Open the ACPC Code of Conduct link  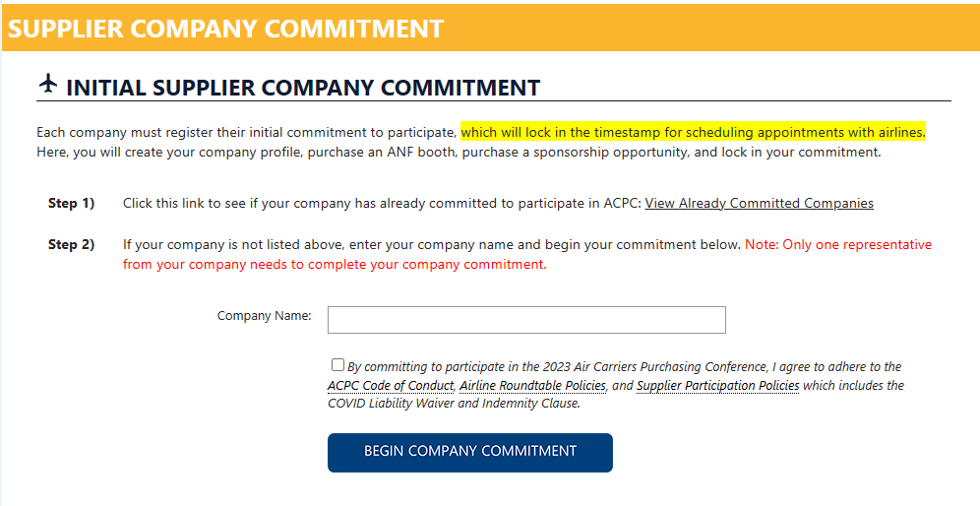pyautogui.click(x=390, y=385)
